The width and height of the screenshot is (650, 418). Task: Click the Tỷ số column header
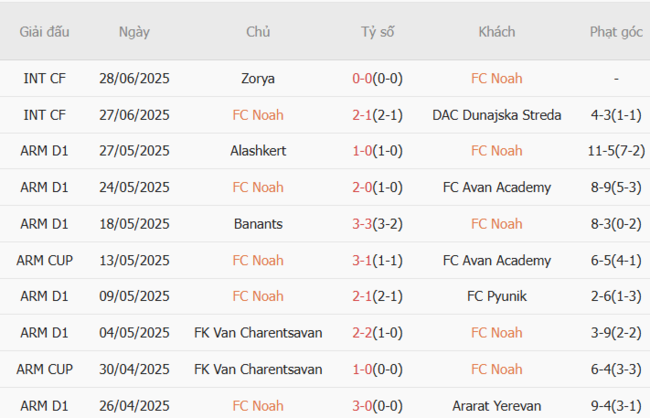(x=378, y=32)
